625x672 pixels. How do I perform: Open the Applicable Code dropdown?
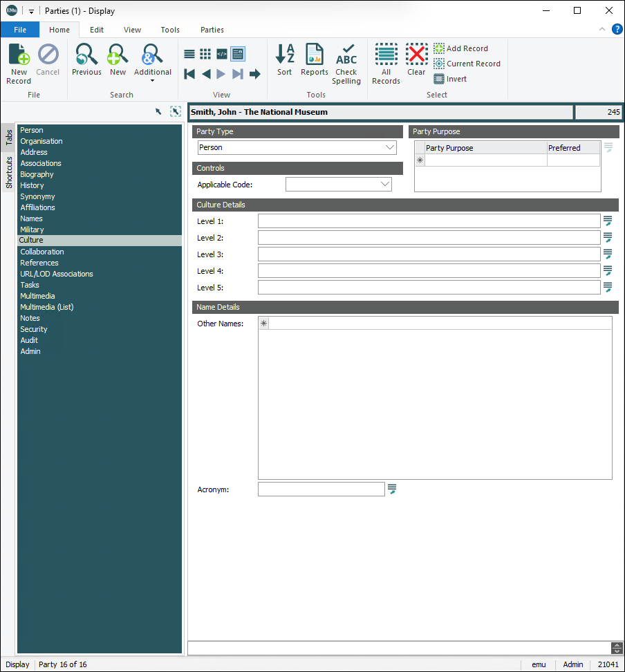[x=385, y=185]
